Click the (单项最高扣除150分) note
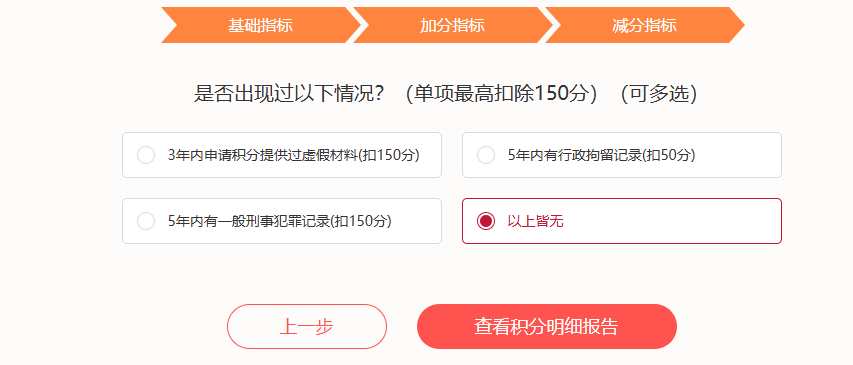 pos(502,94)
